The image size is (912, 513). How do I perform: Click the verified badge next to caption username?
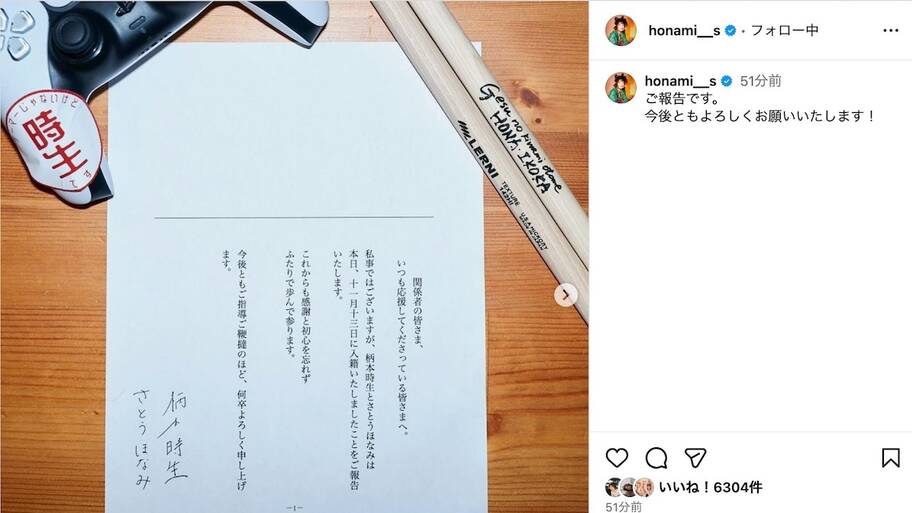(726, 81)
